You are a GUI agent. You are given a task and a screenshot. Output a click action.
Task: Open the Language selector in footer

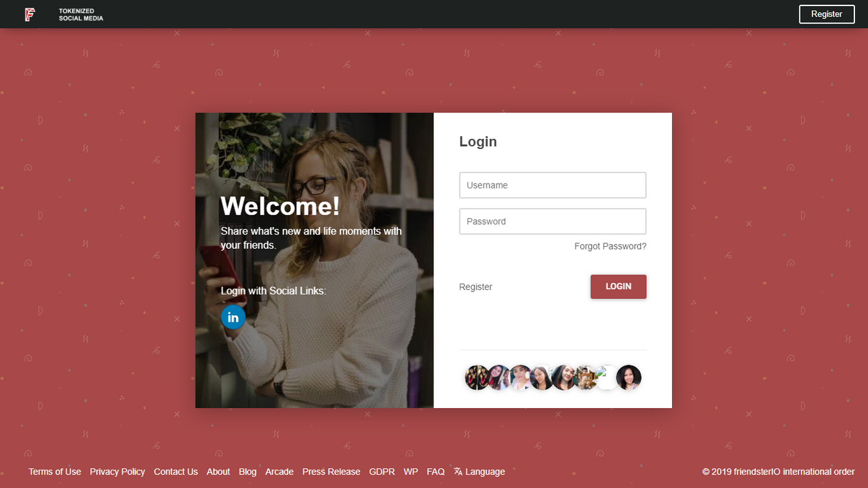pyautogui.click(x=479, y=472)
